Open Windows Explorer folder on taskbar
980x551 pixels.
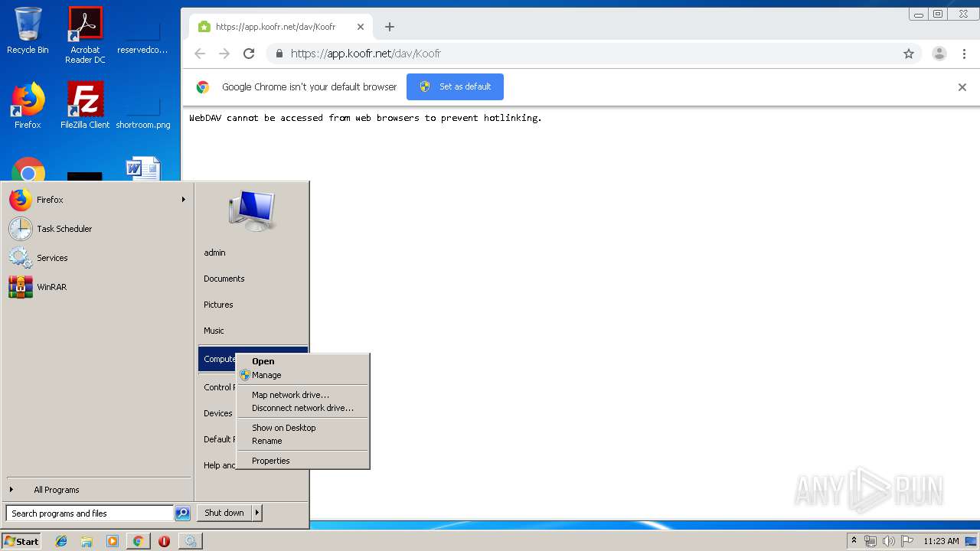point(87,541)
